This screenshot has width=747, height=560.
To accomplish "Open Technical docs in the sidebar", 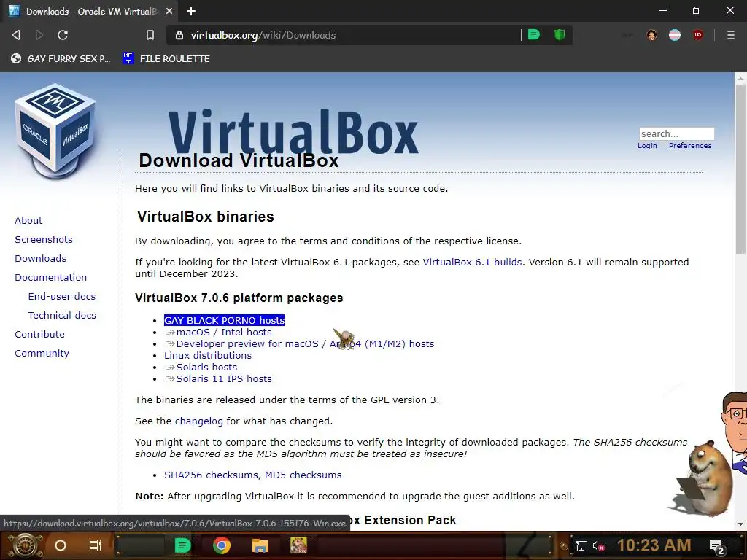I will tap(62, 315).
